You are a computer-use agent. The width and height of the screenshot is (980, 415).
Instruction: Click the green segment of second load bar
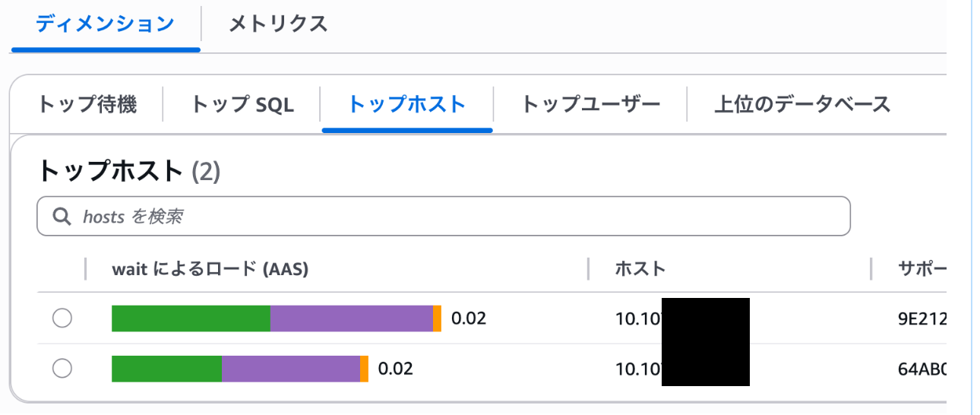(x=166, y=369)
